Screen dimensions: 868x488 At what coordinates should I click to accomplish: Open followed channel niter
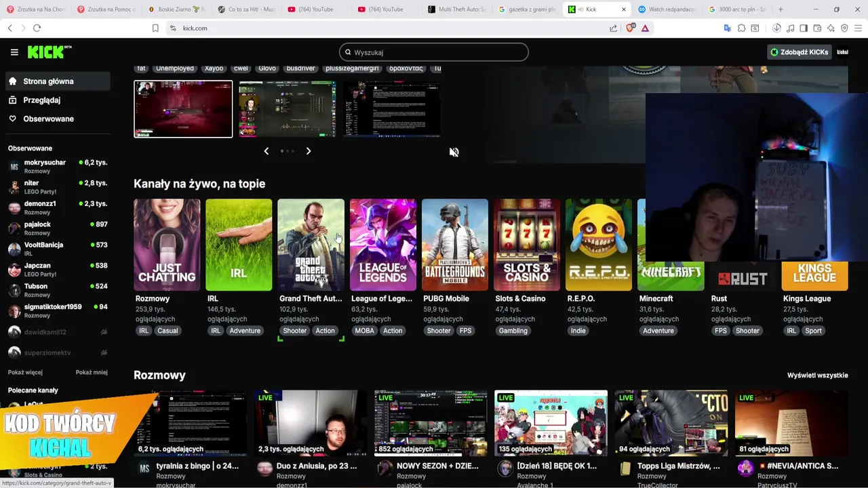(57, 187)
